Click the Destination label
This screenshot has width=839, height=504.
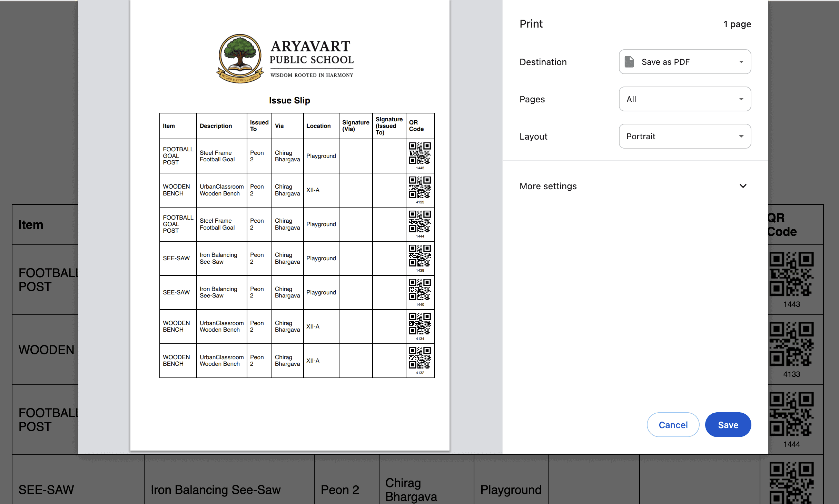click(x=543, y=62)
